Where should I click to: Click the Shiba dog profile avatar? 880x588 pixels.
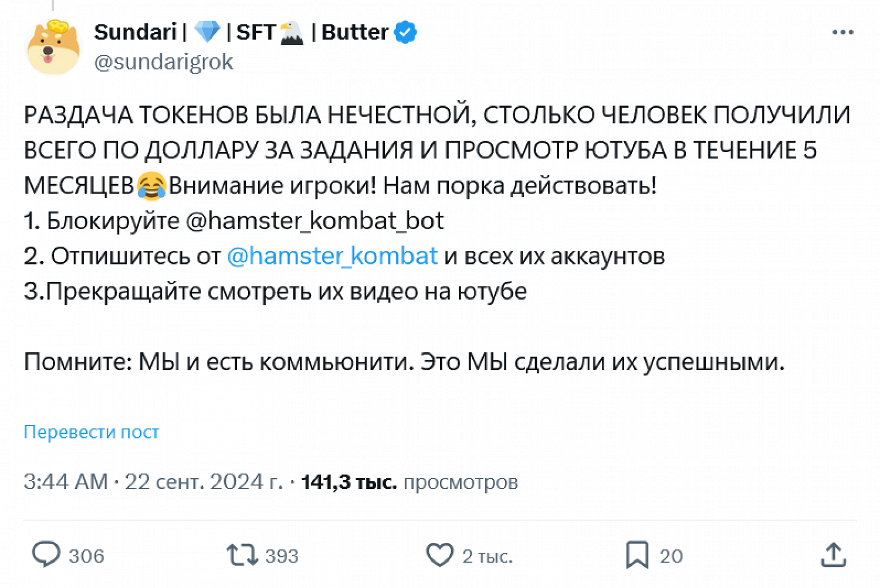click(x=53, y=47)
